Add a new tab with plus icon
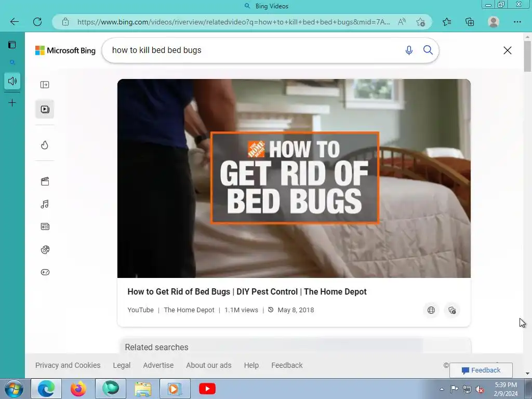Screen dimensions: 532x399 [12, 103]
